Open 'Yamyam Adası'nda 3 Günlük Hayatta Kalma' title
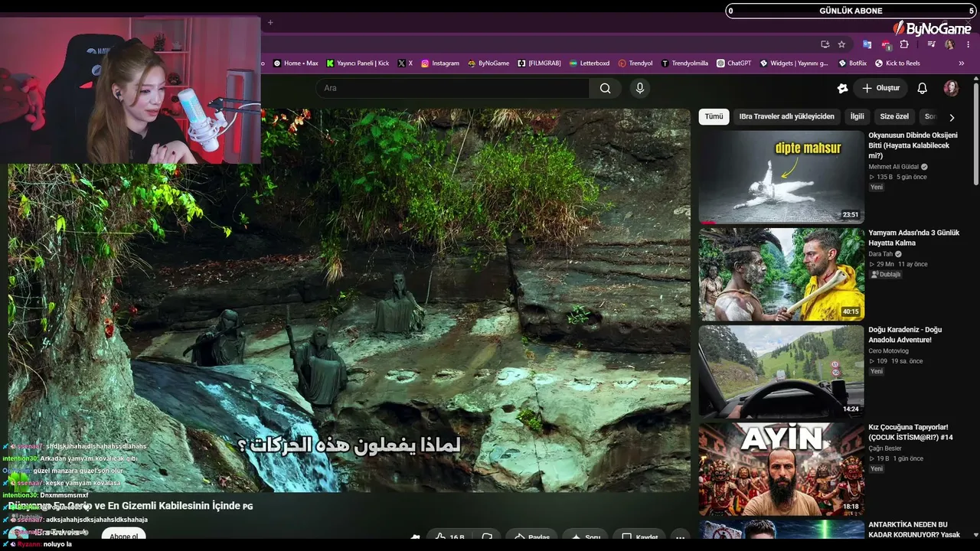Image resolution: width=980 pixels, height=551 pixels. (913, 238)
